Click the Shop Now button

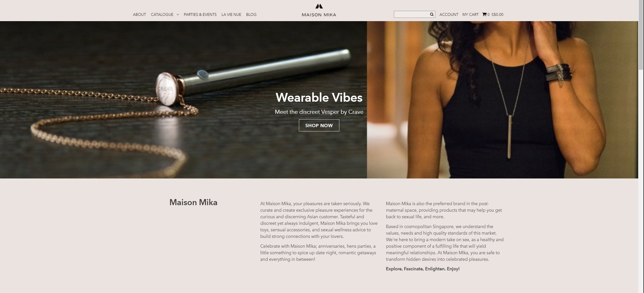point(319,125)
